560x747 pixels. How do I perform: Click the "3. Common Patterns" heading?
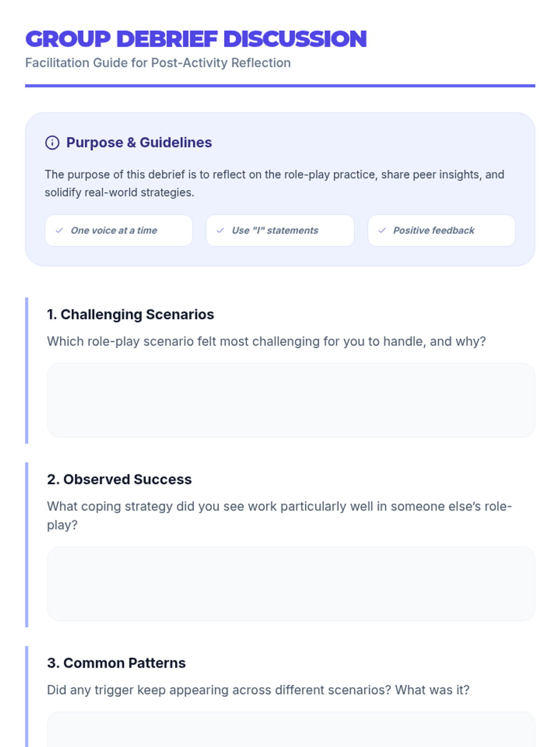116,663
